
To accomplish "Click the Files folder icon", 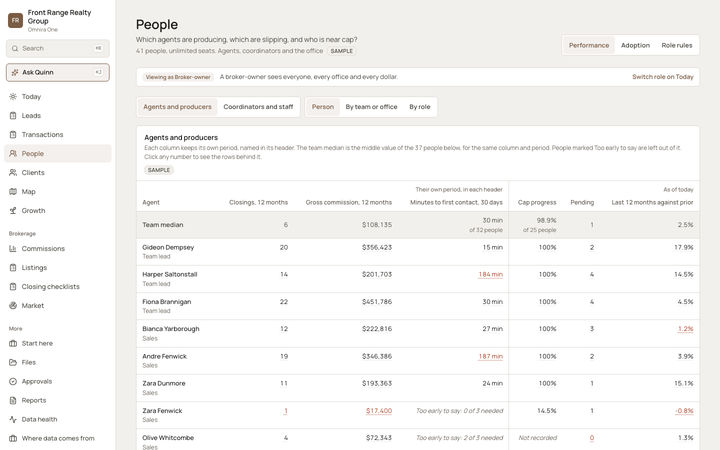I will (13, 362).
